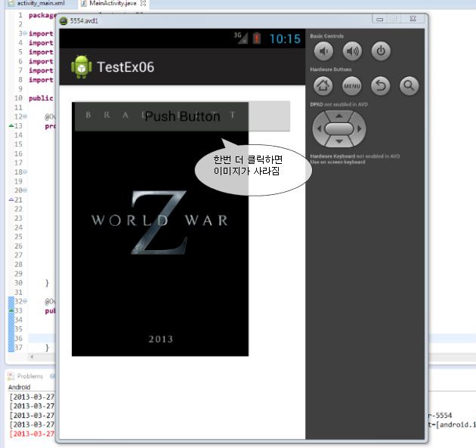This screenshot has width=476, height=448.
Task: Collapse the code fold at line 12
Action: click(25, 116)
